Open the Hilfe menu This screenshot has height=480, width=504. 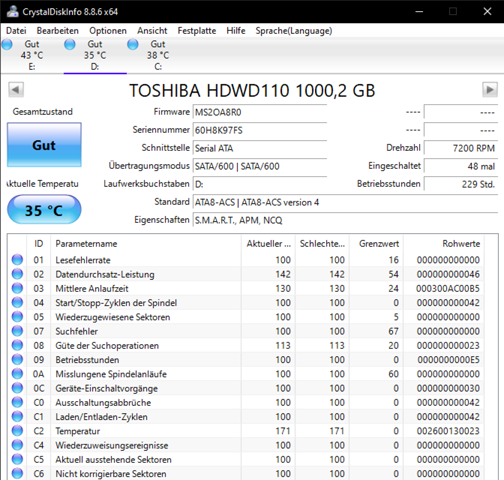pos(236,31)
